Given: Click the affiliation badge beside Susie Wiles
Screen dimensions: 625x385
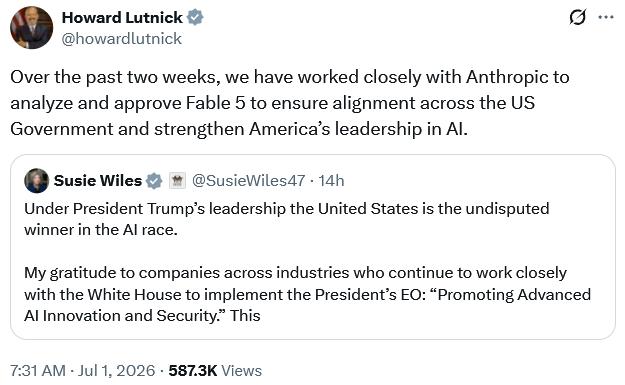Looking at the screenshot, I should pos(177,181).
